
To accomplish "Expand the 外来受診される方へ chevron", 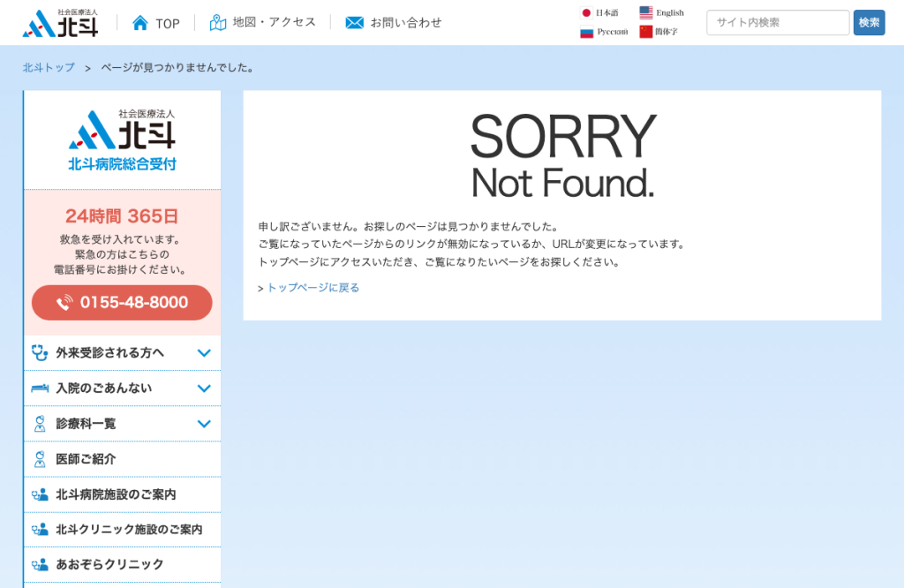I will pos(204,353).
